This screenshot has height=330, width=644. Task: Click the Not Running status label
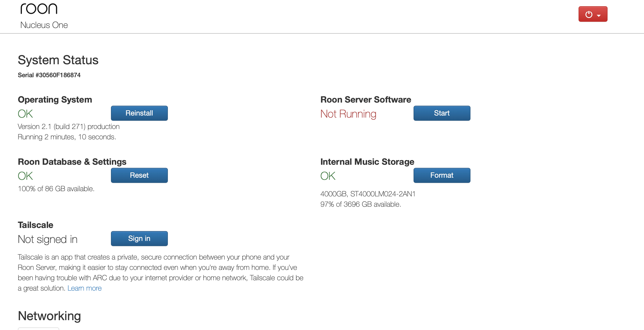[348, 114]
